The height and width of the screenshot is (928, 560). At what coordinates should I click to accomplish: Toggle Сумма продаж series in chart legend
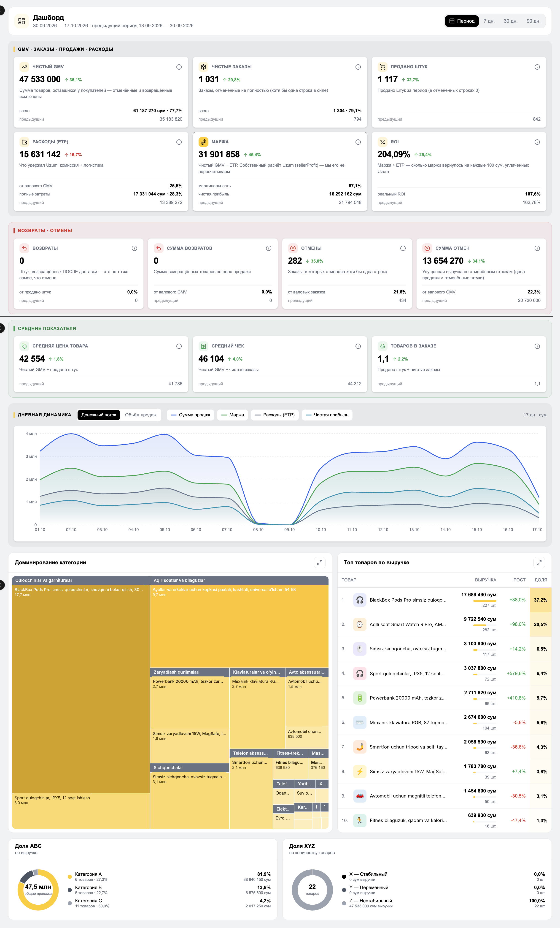pos(190,415)
